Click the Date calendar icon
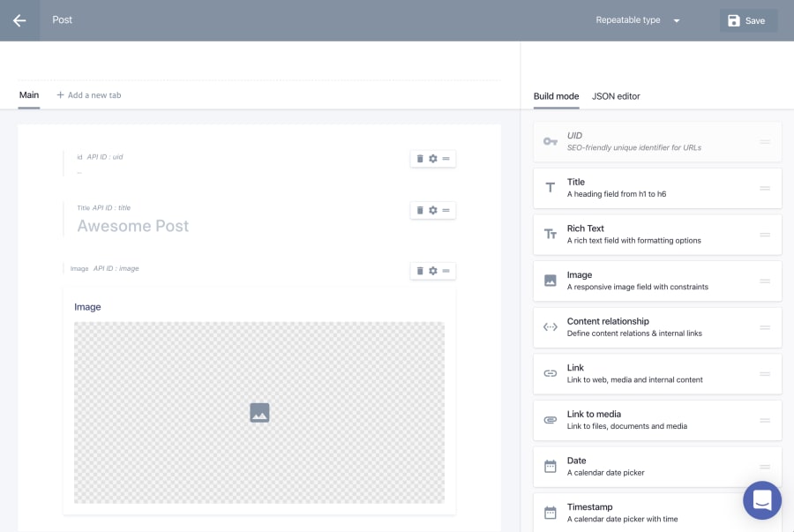The height and width of the screenshot is (532, 794). [x=551, y=466]
